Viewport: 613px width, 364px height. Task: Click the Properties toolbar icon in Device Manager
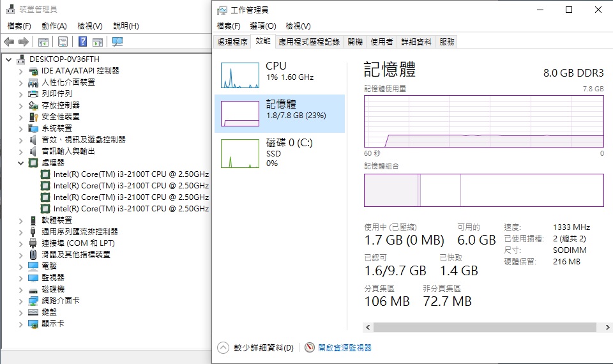pyautogui.click(x=63, y=42)
